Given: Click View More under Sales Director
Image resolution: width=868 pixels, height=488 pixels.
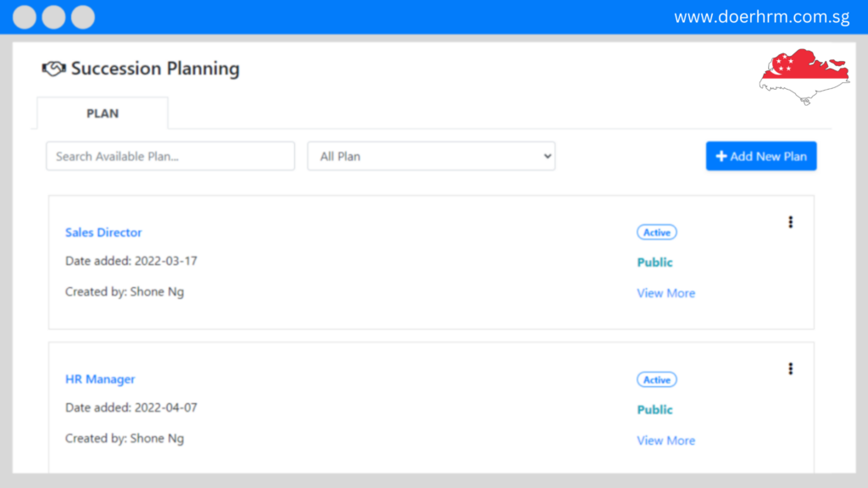Looking at the screenshot, I should click(666, 293).
